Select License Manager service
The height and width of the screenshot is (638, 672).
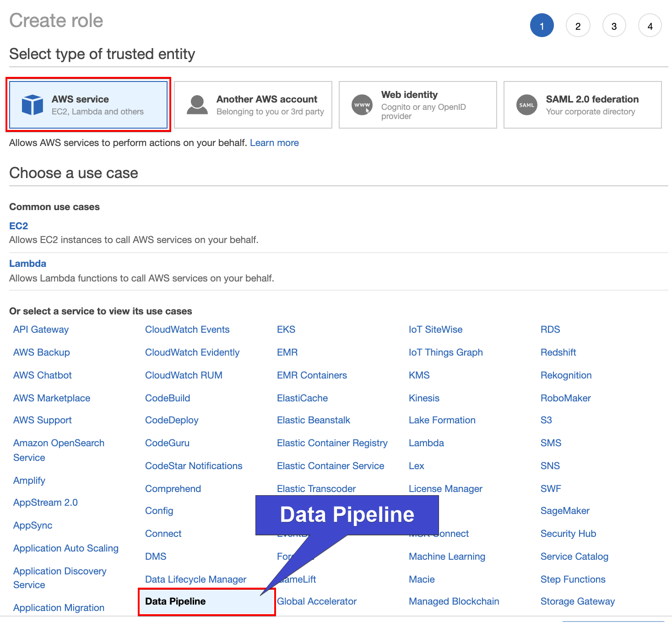pos(445,489)
